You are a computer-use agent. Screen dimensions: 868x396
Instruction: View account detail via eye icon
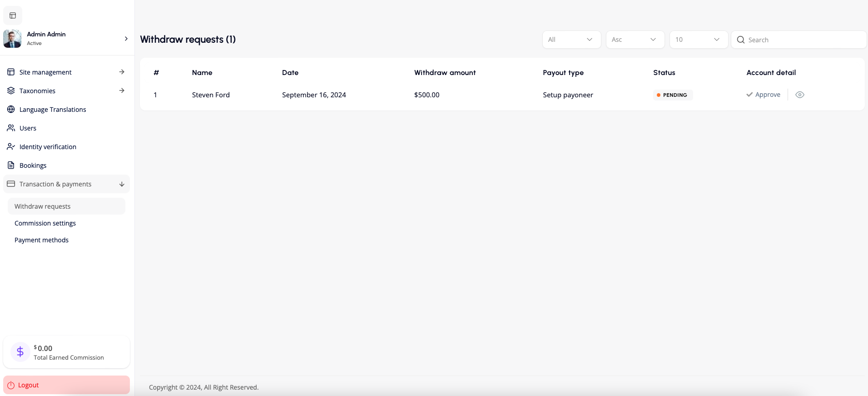pos(800,95)
